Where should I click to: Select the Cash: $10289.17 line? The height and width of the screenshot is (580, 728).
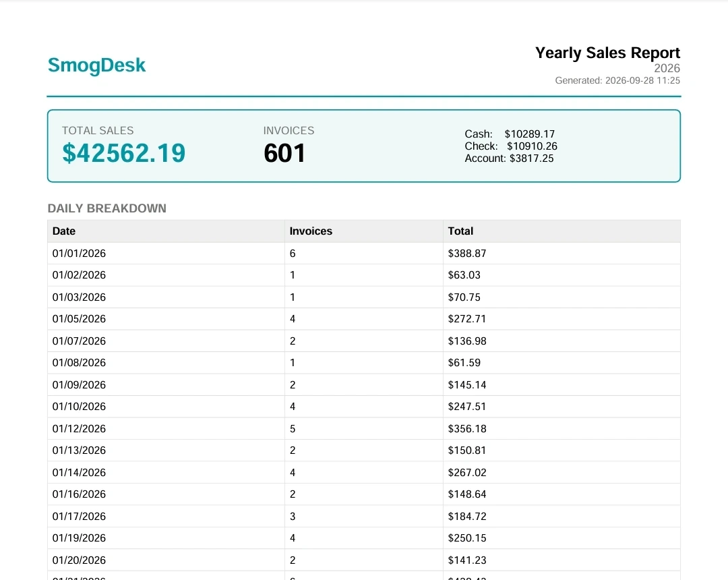tap(510, 134)
